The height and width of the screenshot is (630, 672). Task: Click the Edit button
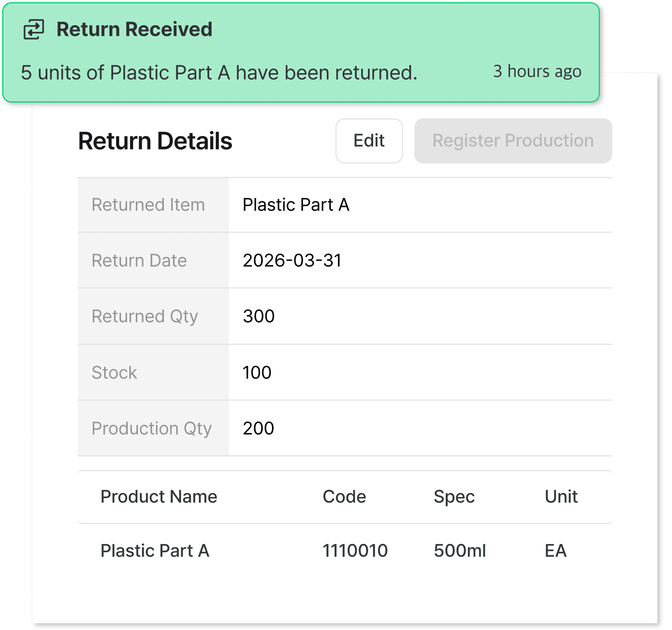[369, 141]
